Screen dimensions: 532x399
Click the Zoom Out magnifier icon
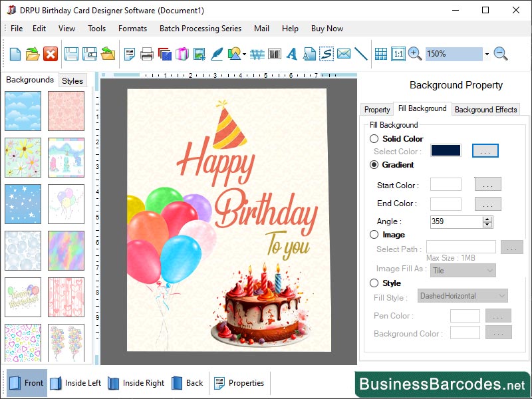[x=501, y=55]
